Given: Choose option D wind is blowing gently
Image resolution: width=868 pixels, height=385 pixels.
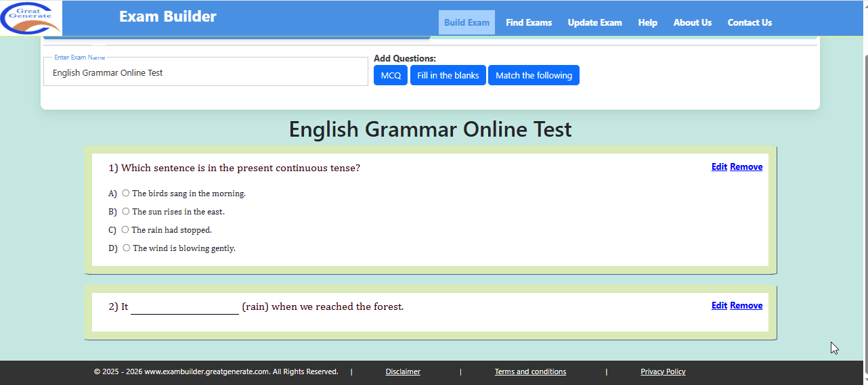Looking at the screenshot, I should [127, 248].
